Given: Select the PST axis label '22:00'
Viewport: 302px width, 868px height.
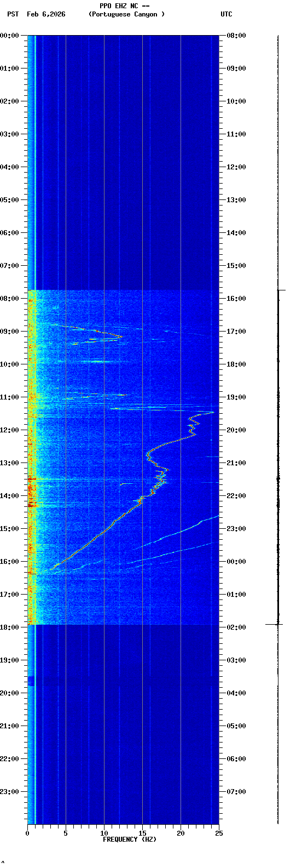Looking at the screenshot, I should [10, 759].
